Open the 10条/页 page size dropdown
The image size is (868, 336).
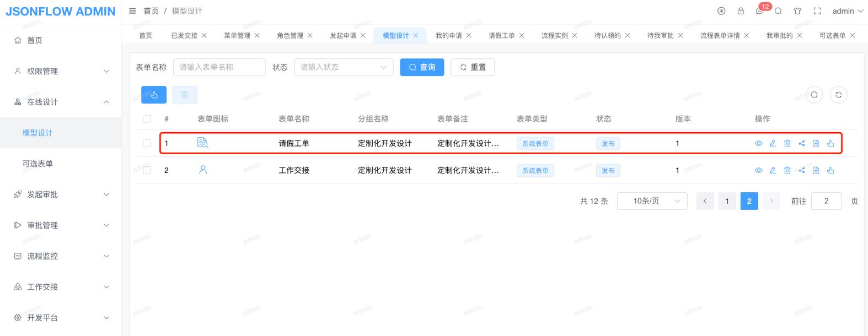tap(652, 201)
